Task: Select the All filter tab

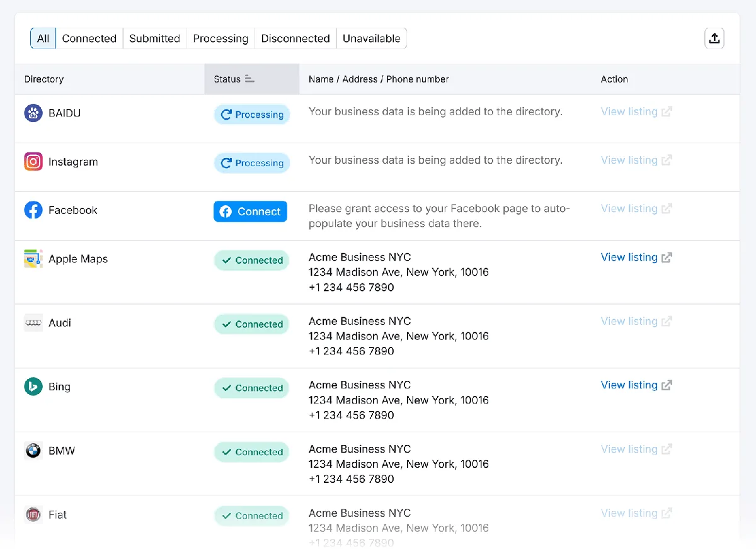Action: pyautogui.click(x=43, y=38)
